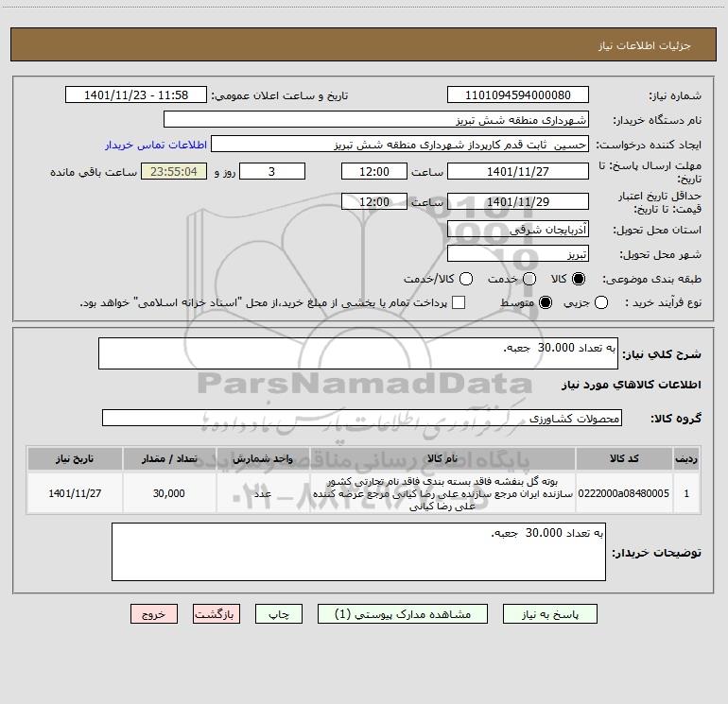Viewport: 728px width, 704px height.
Task: Open مشاهده مدارک پیوستی (1) button
Action: [x=403, y=614]
